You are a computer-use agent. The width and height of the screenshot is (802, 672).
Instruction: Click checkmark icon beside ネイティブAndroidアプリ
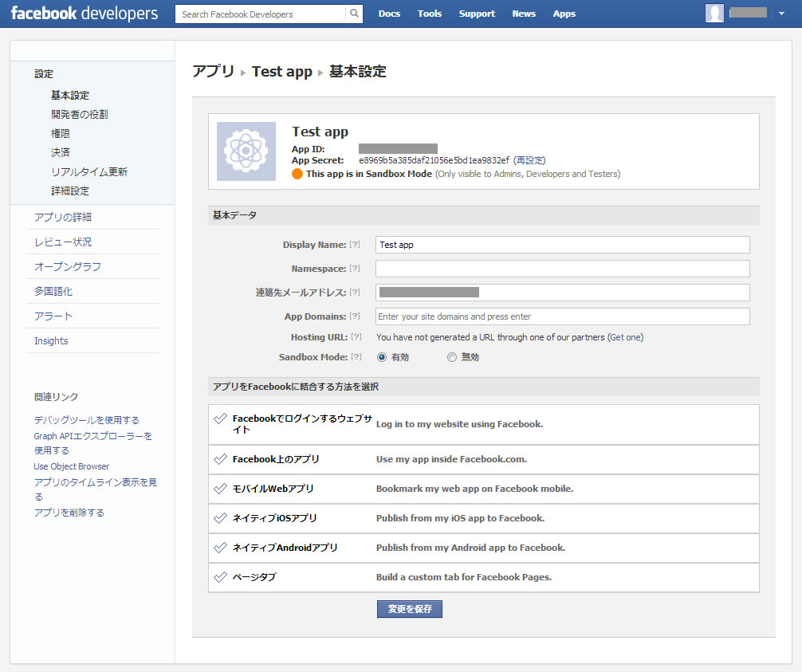click(221, 548)
